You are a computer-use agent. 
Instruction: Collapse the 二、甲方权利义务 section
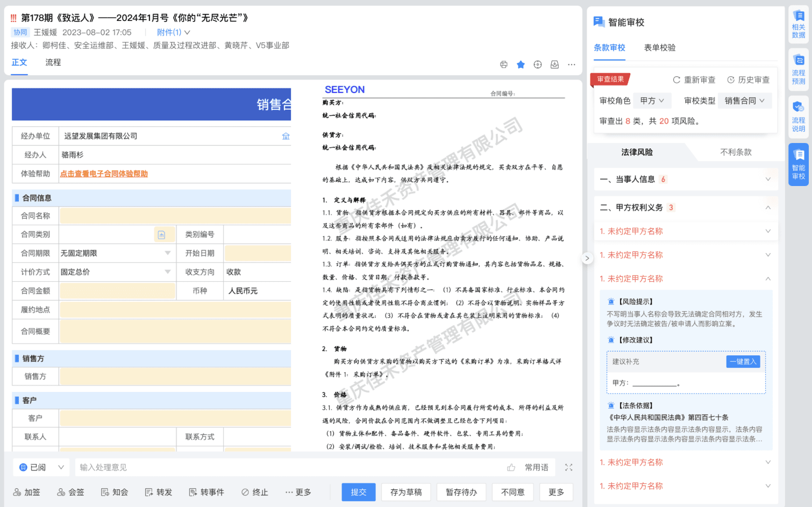click(x=686, y=208)
